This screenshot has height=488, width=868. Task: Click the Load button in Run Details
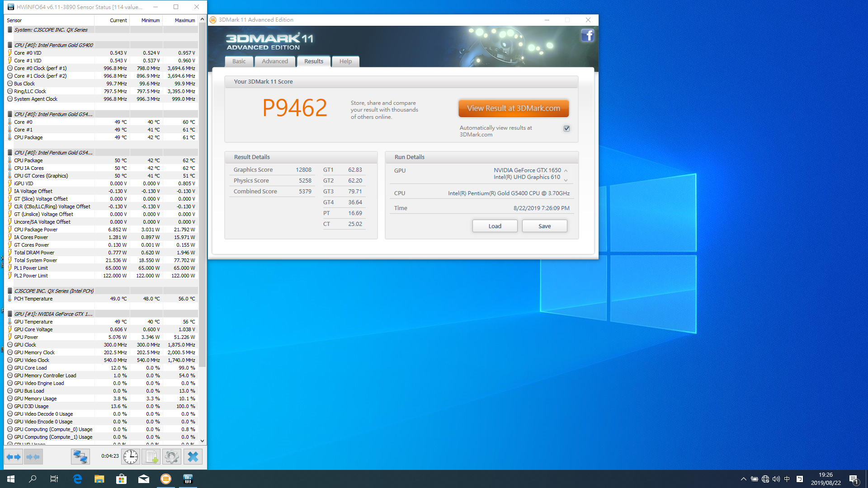pos(495,226)
